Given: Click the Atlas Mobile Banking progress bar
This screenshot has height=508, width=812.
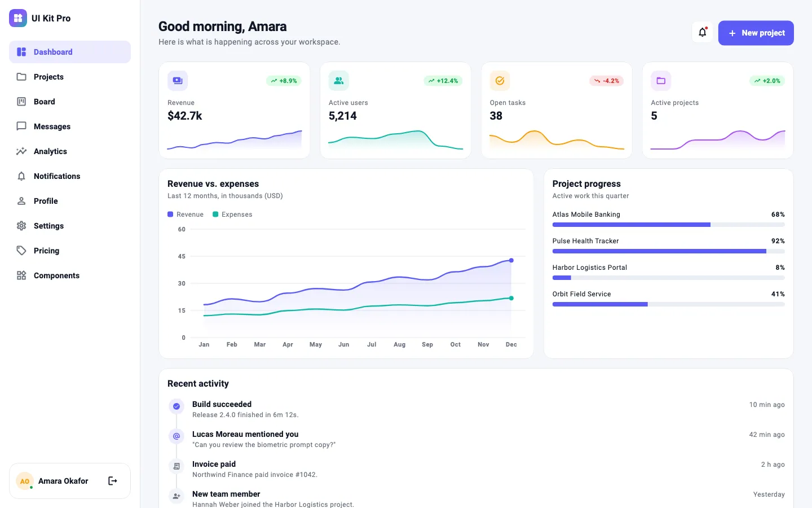Looking at the screenshot, I should 669,225.
